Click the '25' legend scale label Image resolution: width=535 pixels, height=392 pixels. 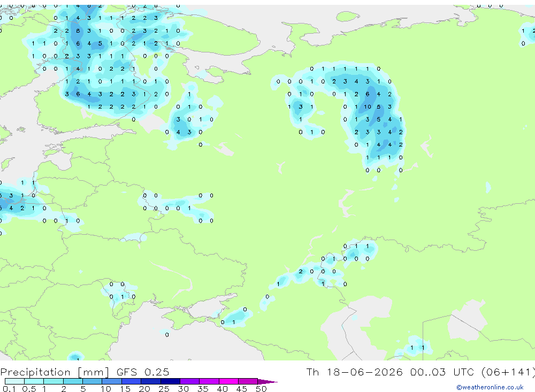tap(164, 389)
